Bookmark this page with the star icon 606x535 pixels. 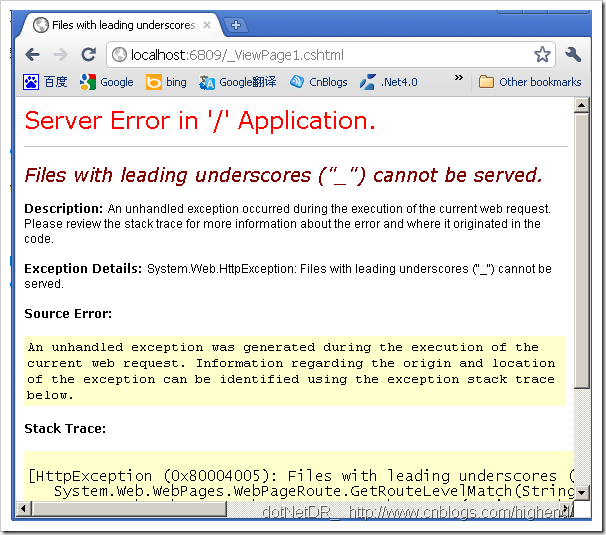542,55
